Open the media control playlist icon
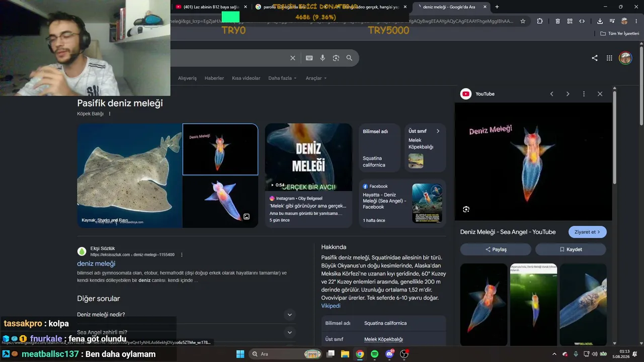 click(x=612, y=21)
